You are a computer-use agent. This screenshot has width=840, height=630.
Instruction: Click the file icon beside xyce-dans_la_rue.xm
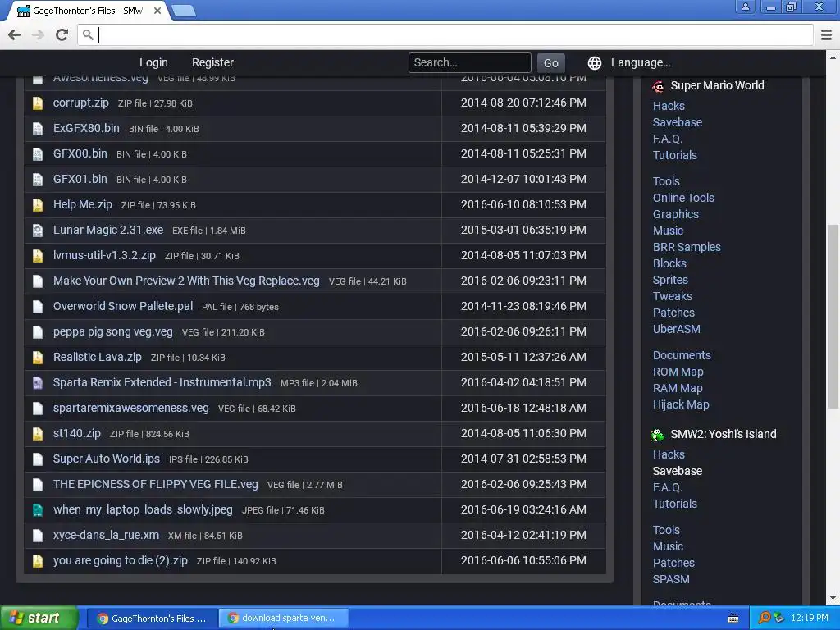click(38, 536)
